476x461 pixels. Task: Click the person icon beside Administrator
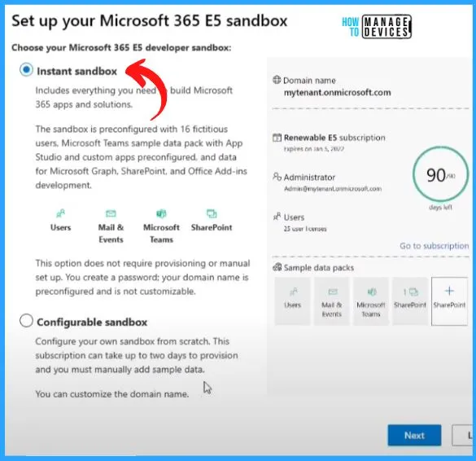tap(277, 177)
